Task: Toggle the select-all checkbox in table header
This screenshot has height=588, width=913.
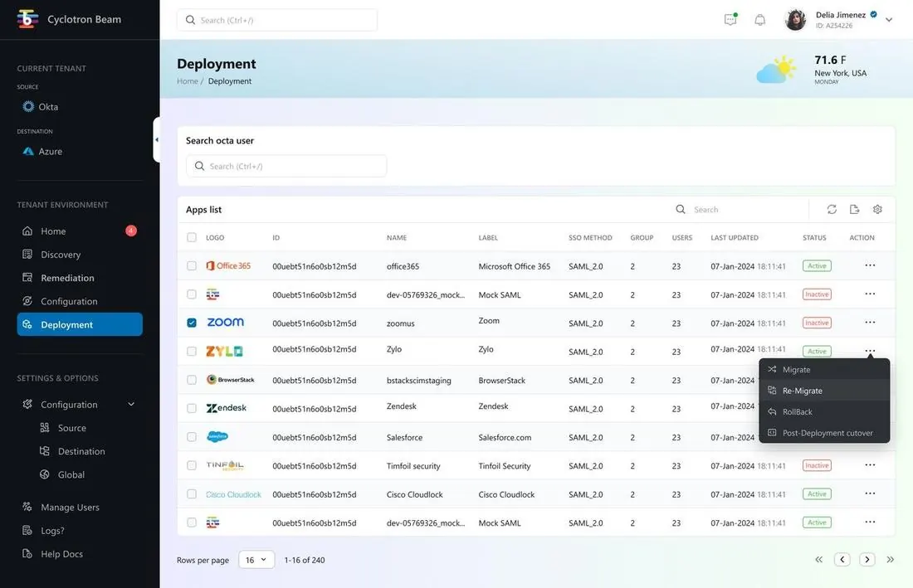Action: click(192, 237)
